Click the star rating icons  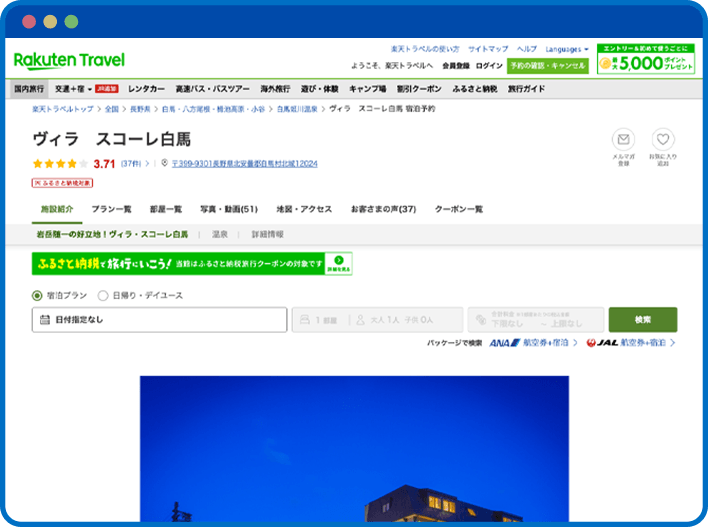[x=60, y=163]
